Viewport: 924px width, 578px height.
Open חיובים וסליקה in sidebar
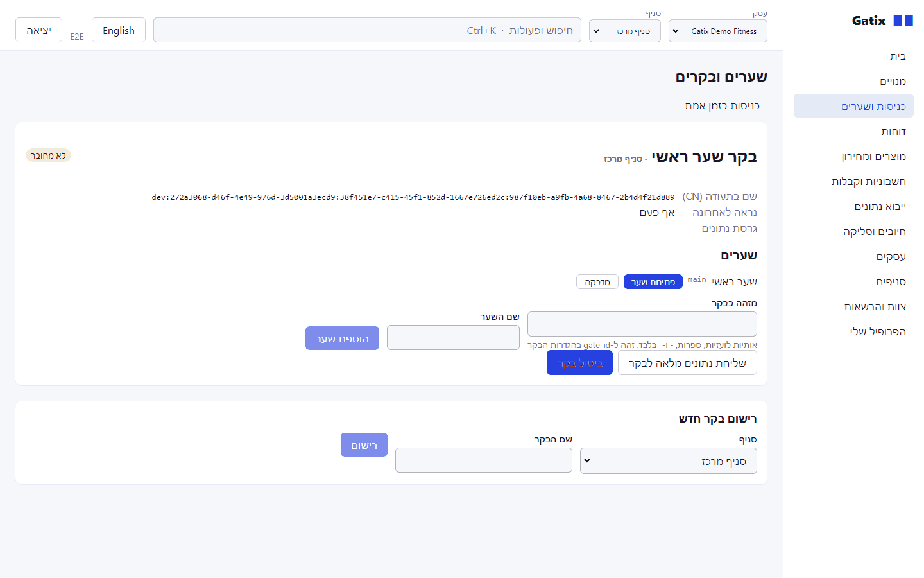coord(853,232)
